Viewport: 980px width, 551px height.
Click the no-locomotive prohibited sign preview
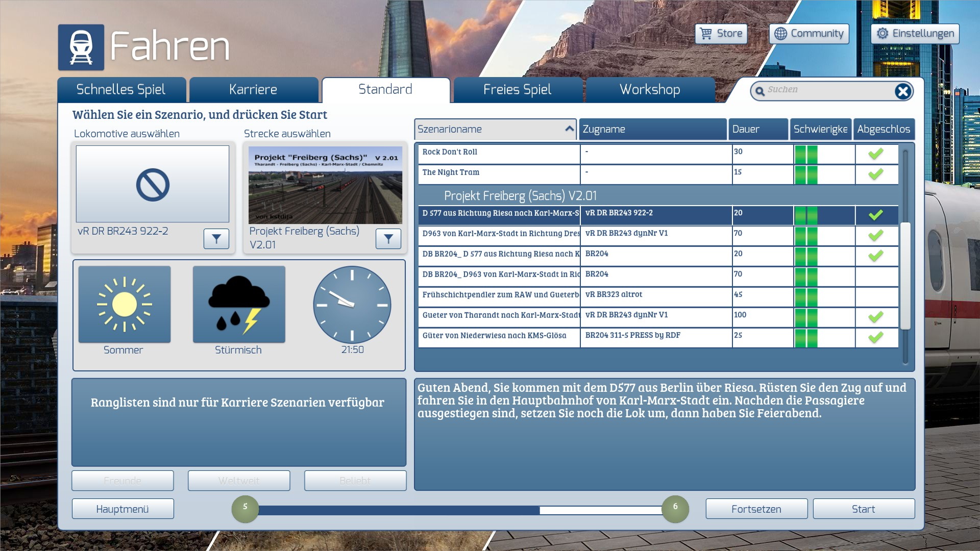(x=153, y=185)
